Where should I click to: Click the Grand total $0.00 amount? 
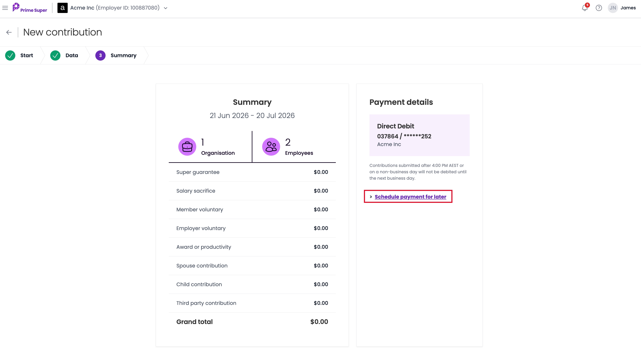(x=319, y=322)
